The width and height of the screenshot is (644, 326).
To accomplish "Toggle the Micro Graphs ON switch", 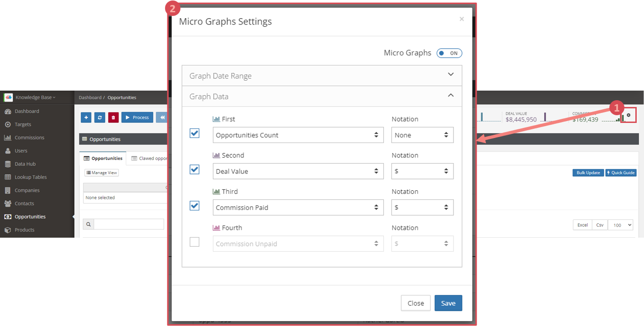I will 449,53.
